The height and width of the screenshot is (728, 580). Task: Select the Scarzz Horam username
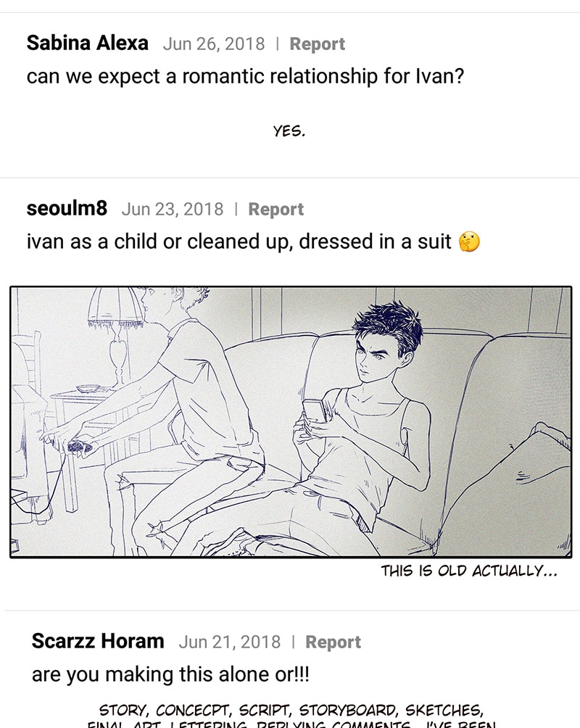click(98, 642)
